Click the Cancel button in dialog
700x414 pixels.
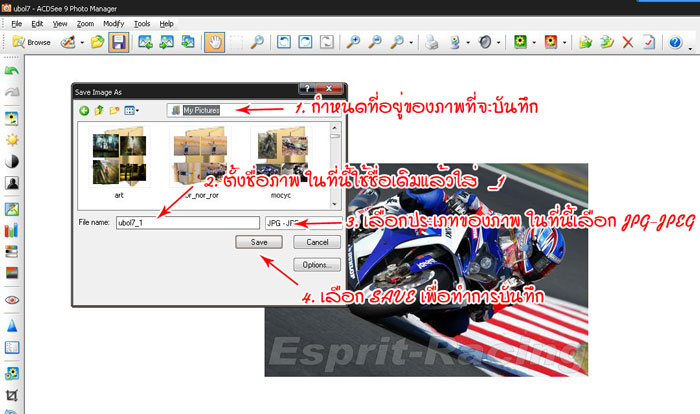coord(317,243)
